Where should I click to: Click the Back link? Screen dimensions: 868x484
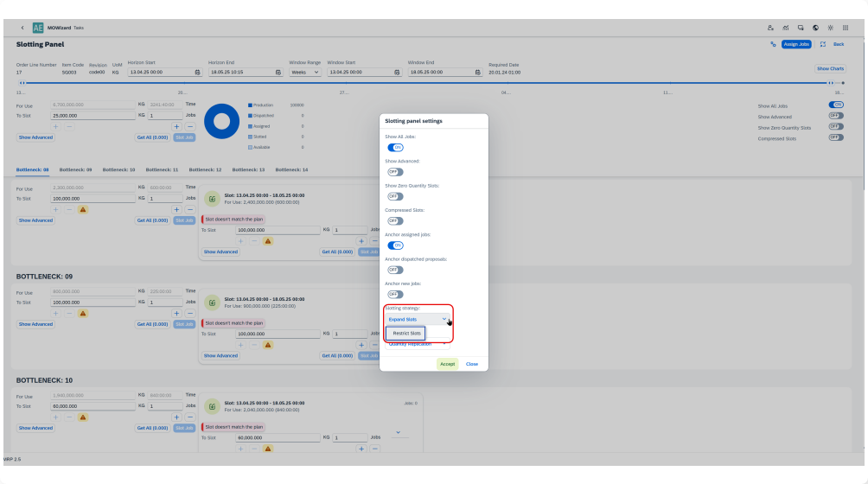pyautogui.click(x=839, y=44)
